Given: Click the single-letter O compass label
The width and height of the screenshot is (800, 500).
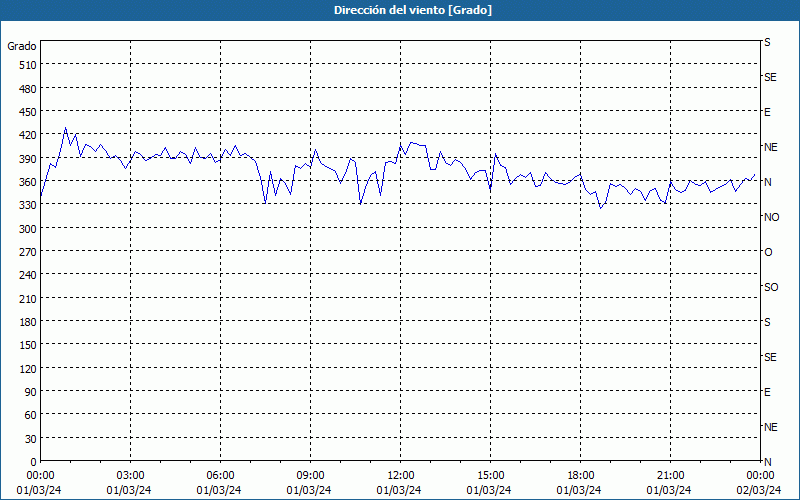Looking at the screenshot, I should click(x=768, y=252).
